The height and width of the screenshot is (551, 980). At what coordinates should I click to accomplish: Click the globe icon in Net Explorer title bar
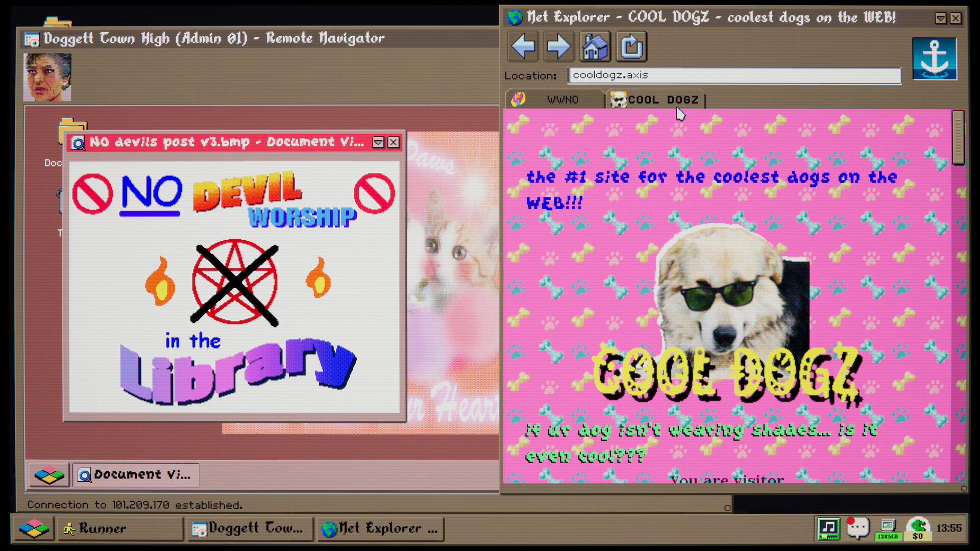pos(514,17)
